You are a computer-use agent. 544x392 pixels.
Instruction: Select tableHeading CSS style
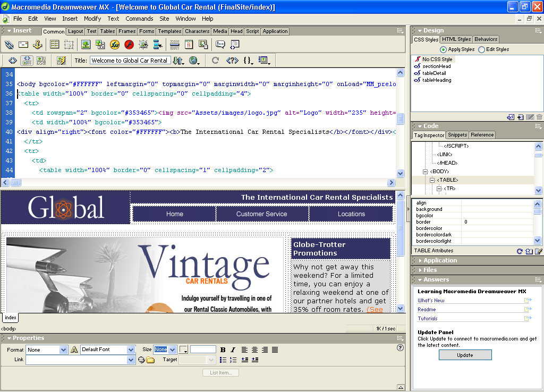[437, 80]
